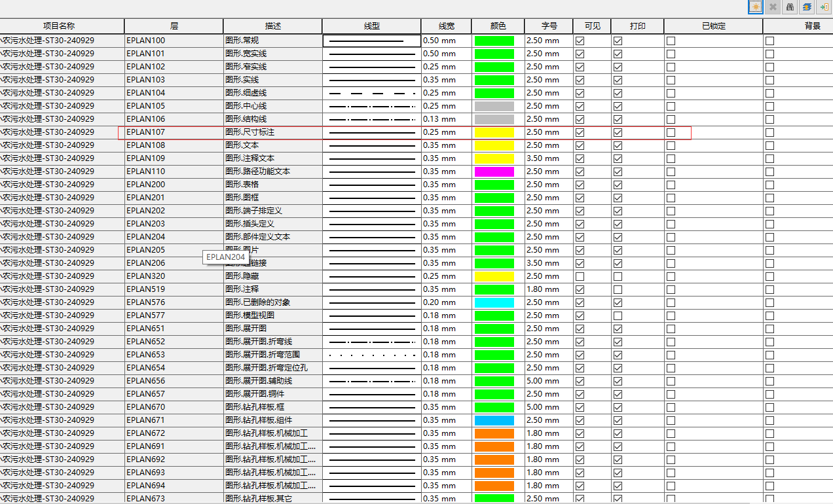The height and width of the screenshot is (504, 833).
Task: Open line type cell of EPLAN100
Action: [x=371, y=41]
